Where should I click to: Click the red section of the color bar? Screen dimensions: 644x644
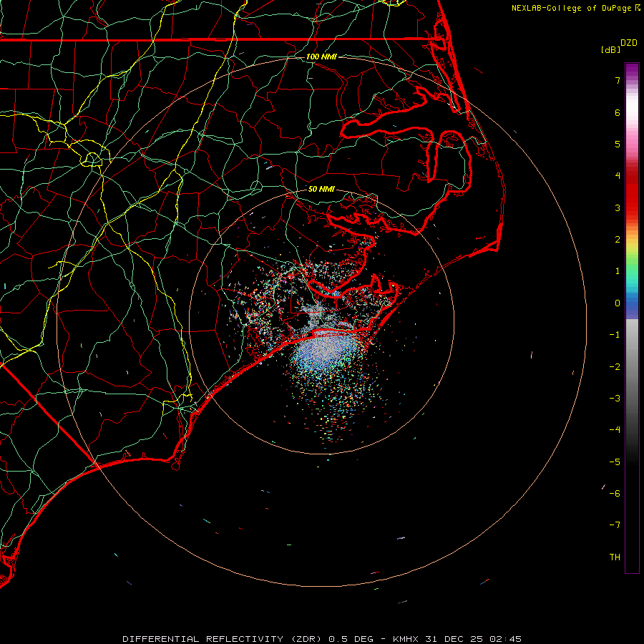(632, 193)
